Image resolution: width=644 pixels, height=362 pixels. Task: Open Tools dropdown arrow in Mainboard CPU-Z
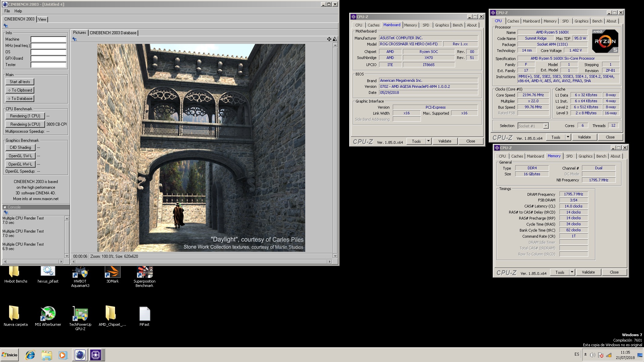tap(428, 141)
